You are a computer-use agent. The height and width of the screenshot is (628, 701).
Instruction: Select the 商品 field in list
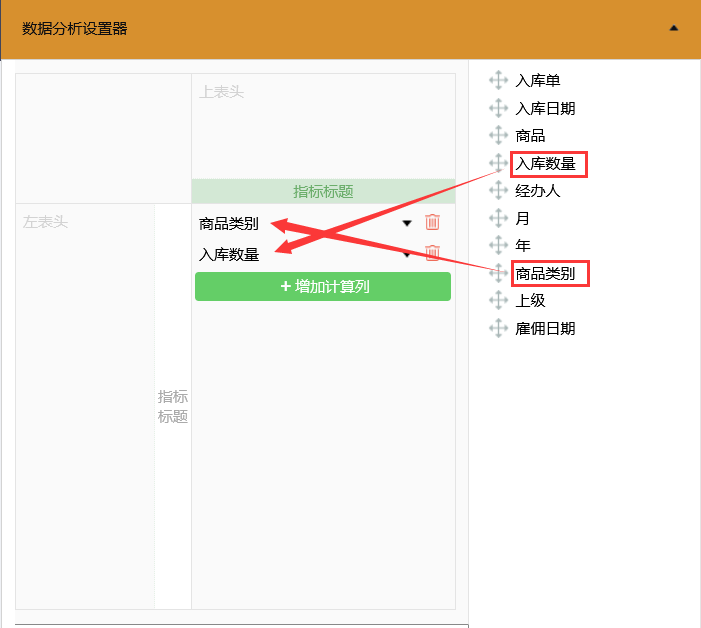pyautogui.click(x=530, y=135)
